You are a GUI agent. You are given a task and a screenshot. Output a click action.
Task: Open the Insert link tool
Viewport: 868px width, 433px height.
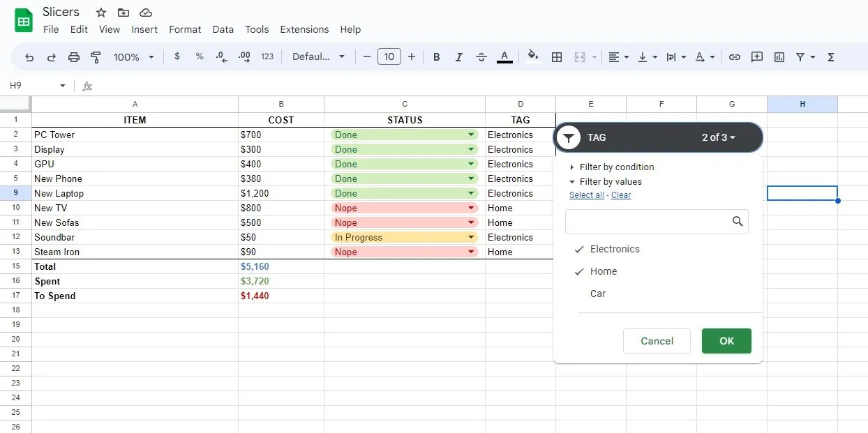(x=734, y=57)
